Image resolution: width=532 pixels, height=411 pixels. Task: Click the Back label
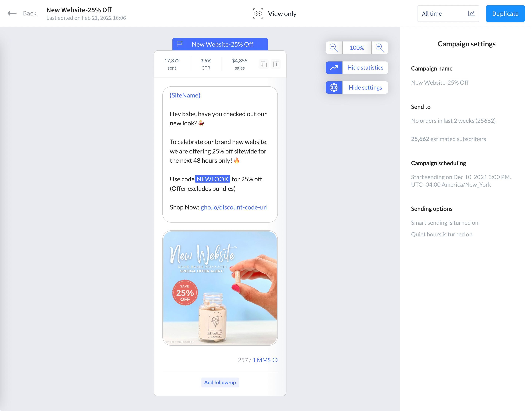click(29, 13)
